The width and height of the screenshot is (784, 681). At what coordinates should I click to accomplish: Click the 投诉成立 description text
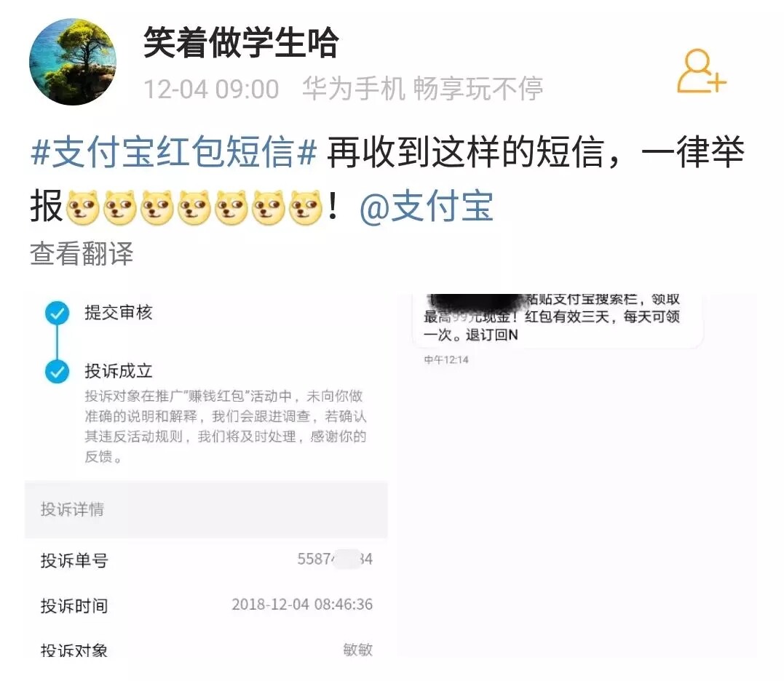226,426
